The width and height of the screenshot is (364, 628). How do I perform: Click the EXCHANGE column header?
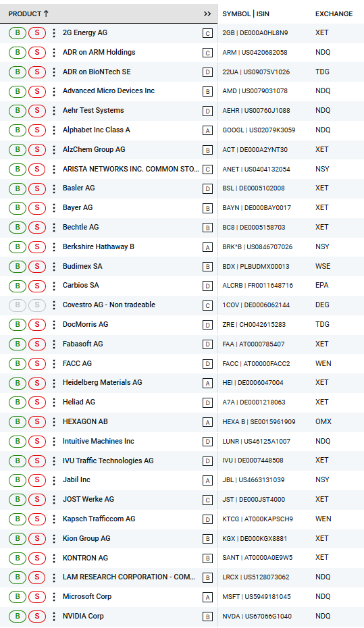(x=334, y=14)
